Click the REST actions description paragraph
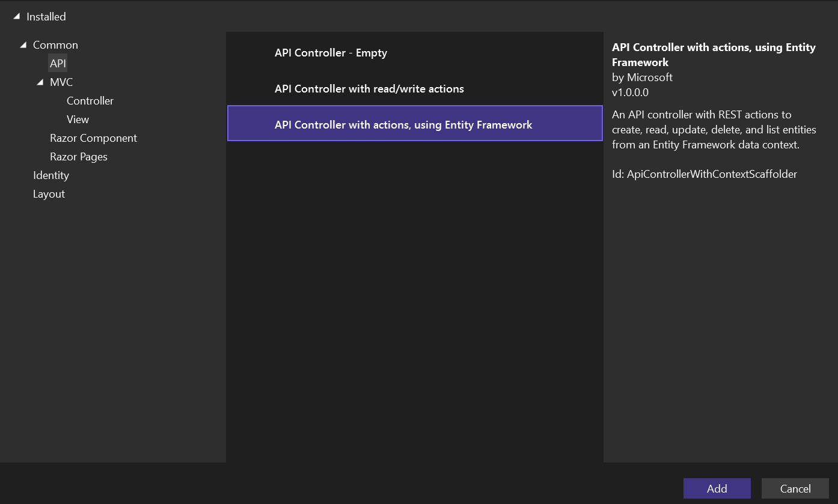 (x=714, y=130)
